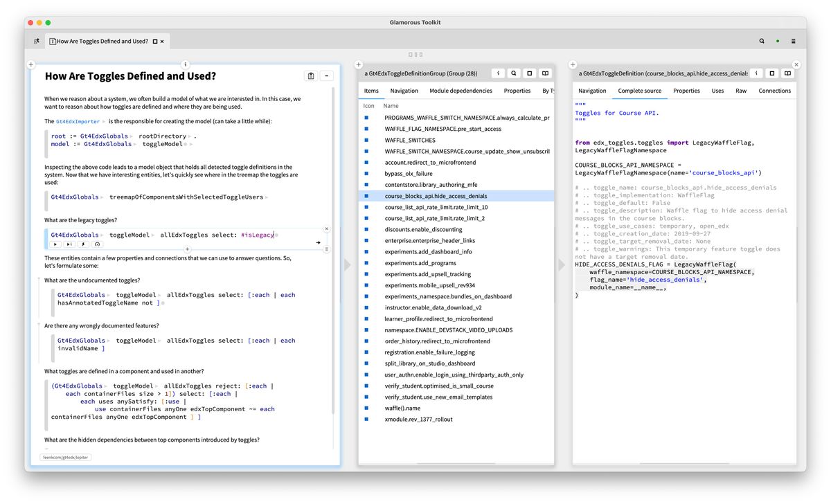Select WAFFLE_FLAG_NAMESPACE.pre_start_access row
Viewport: 831px width, 504px height.
tap(456, 129)
